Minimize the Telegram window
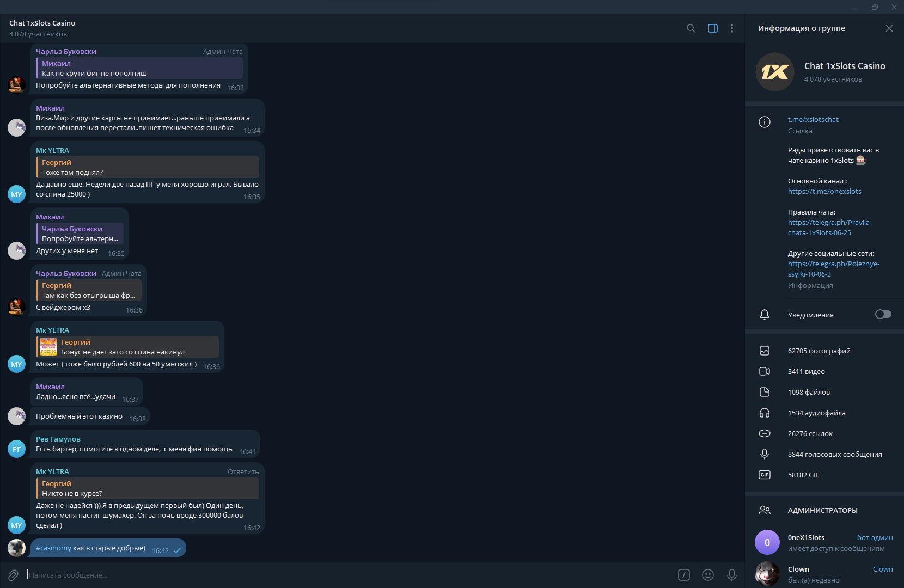 click(x=855, y=7)
